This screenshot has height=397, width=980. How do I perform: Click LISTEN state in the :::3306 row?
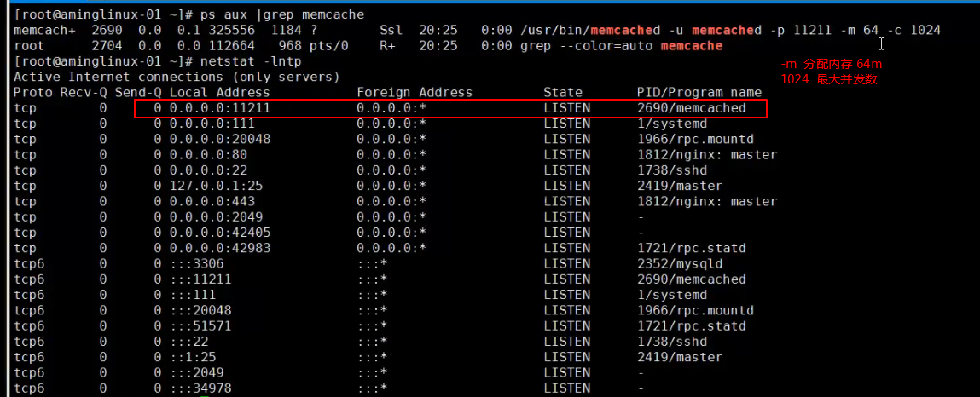pos(566,263)
